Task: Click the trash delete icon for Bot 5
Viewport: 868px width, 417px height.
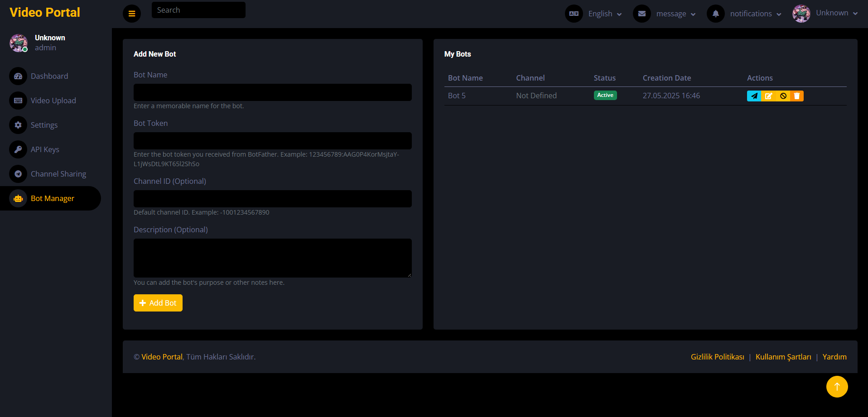Action: coord(797,96)
